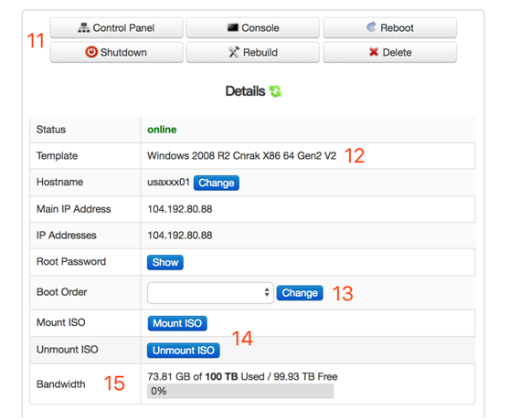The image size is (509, 420).
Task: Click the Control Panel network icon
Action: pyautogui.click(x=84, y=27)
